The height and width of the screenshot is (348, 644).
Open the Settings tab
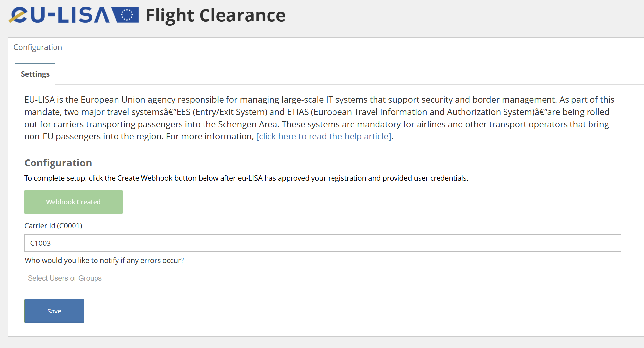pyautogui.click(x=35, y=74)
